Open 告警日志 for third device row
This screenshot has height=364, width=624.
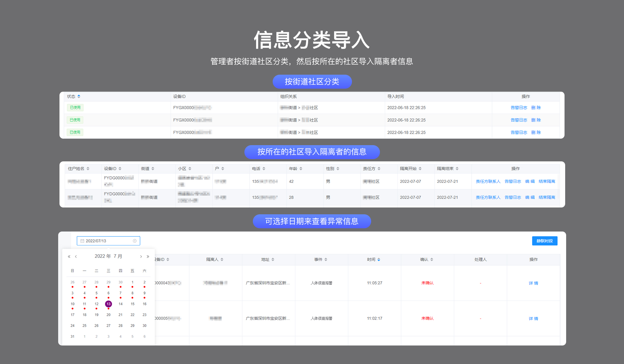point(519,132)
